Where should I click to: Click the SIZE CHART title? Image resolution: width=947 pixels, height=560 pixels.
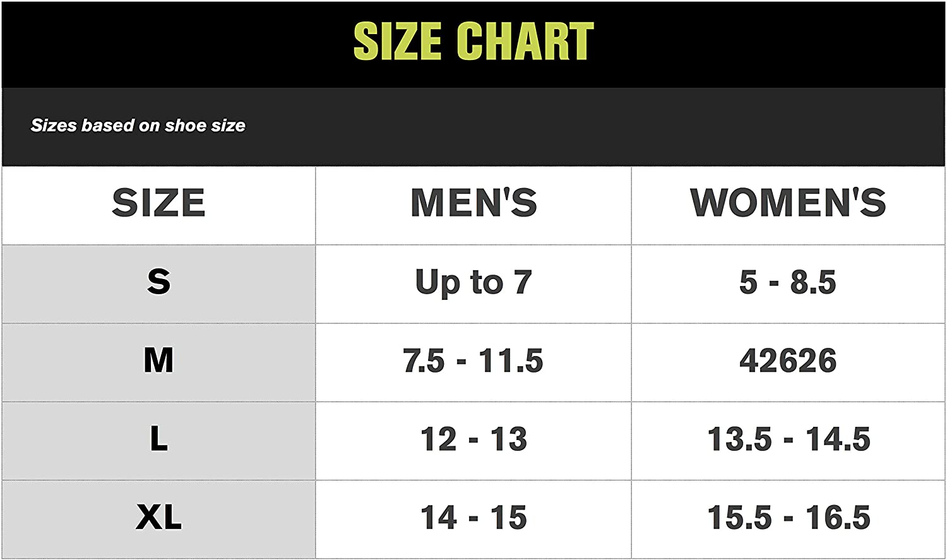[473, 41]
